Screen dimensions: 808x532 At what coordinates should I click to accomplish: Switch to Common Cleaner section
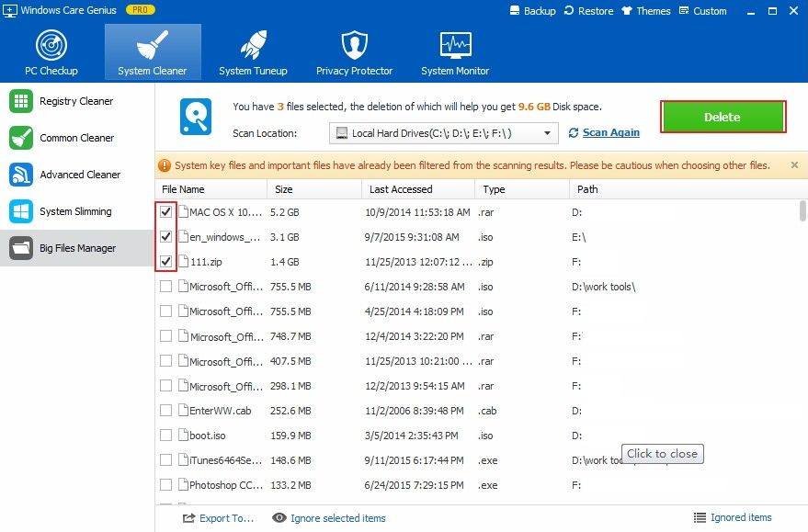coord(77,138)
